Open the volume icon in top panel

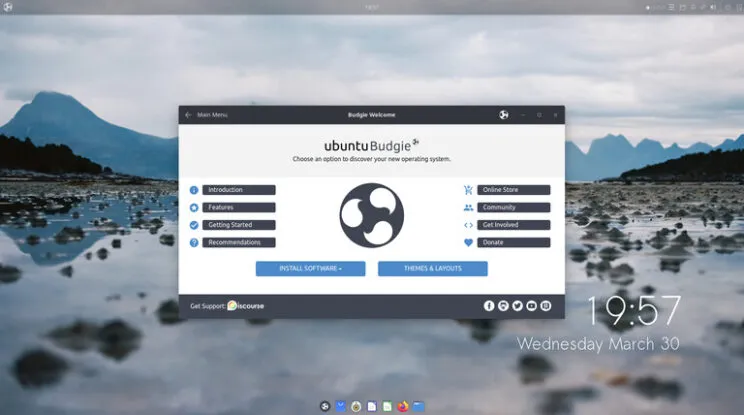tap(713, 7)
